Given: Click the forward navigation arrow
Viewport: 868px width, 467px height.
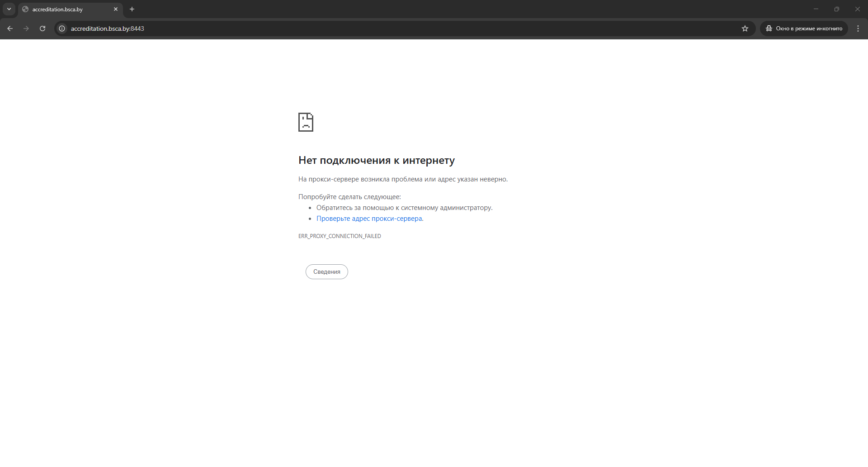Looking at the screenshot, I should point(26,29).
